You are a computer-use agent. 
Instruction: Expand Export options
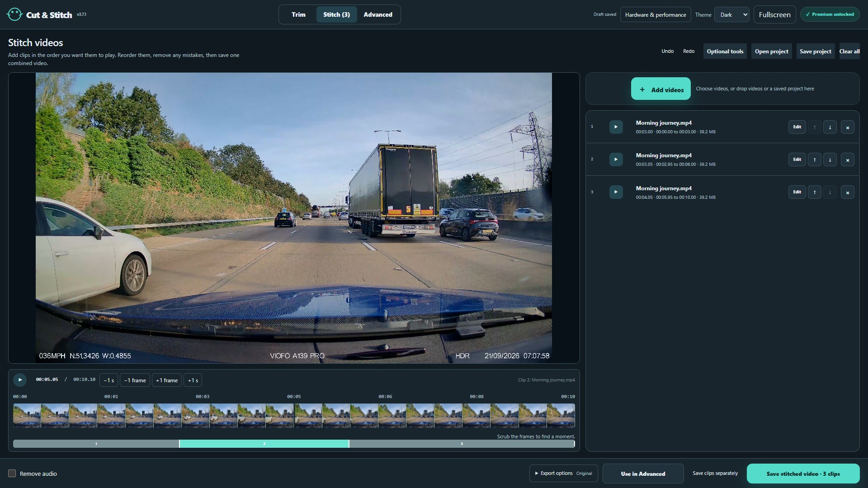563,474
